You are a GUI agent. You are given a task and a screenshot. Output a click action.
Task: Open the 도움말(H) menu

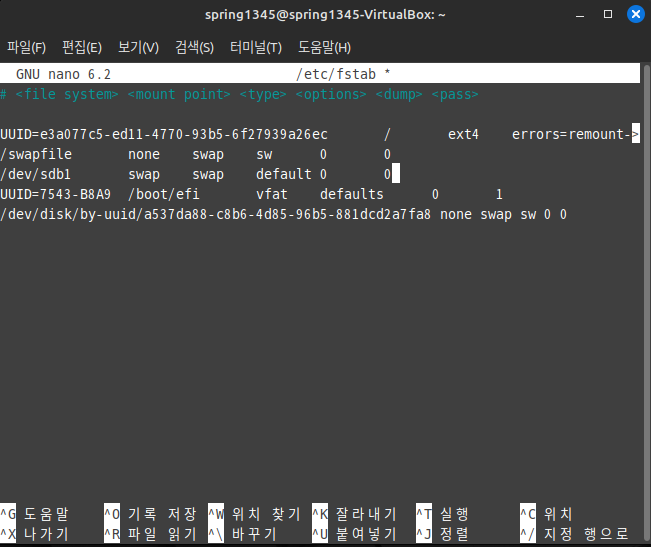pyautogui.click(x=324, y=47)
